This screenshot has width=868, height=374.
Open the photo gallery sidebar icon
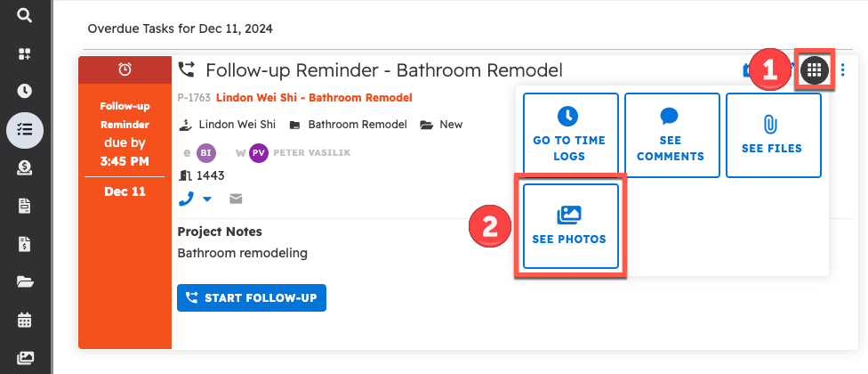click(x=25, y=358)
